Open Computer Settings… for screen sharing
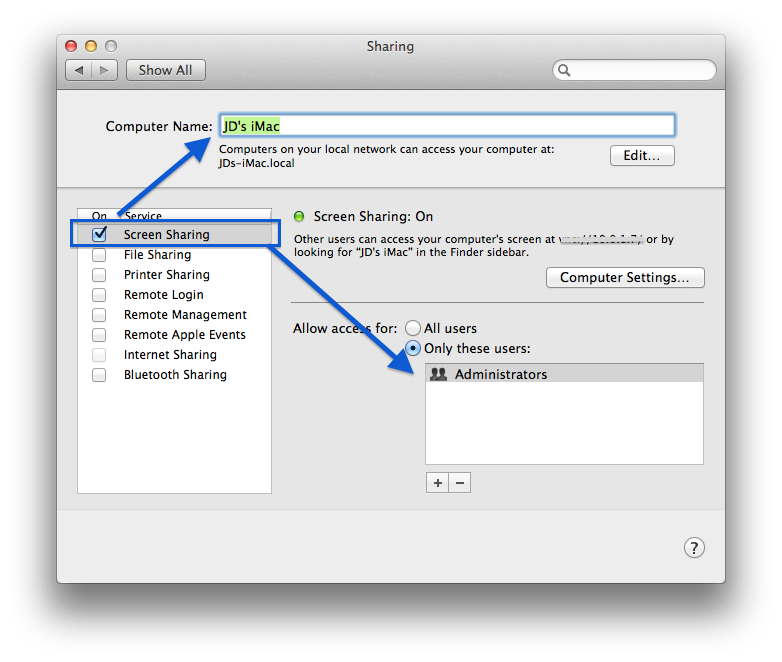The width and height of the screenshot is (782, 662). click(625, 277)
